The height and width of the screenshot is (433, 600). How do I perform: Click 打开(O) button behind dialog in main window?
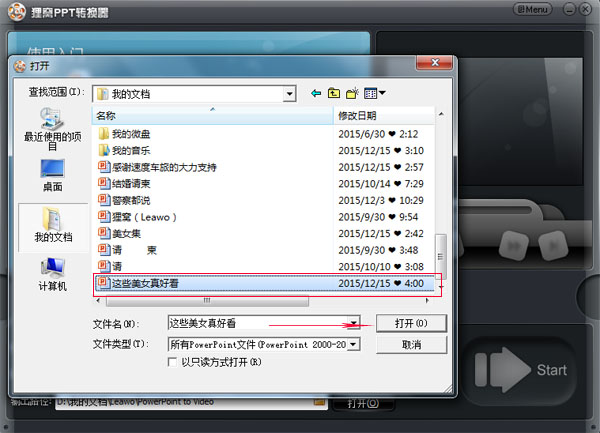(x=363, y=404)
